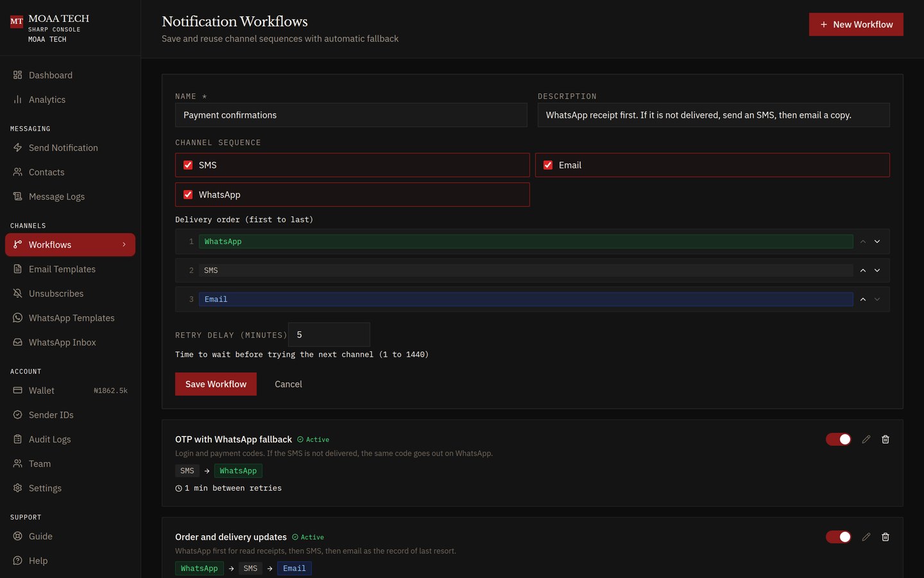Disable the Order and delivery updates toggle

point(838,537)
